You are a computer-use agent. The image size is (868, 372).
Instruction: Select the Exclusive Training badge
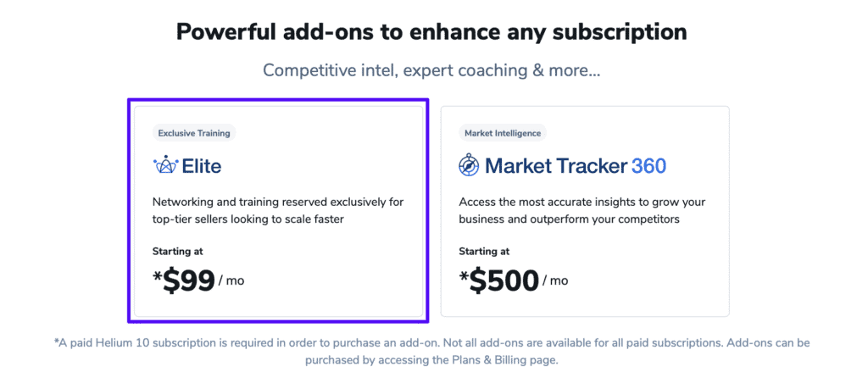193,132
